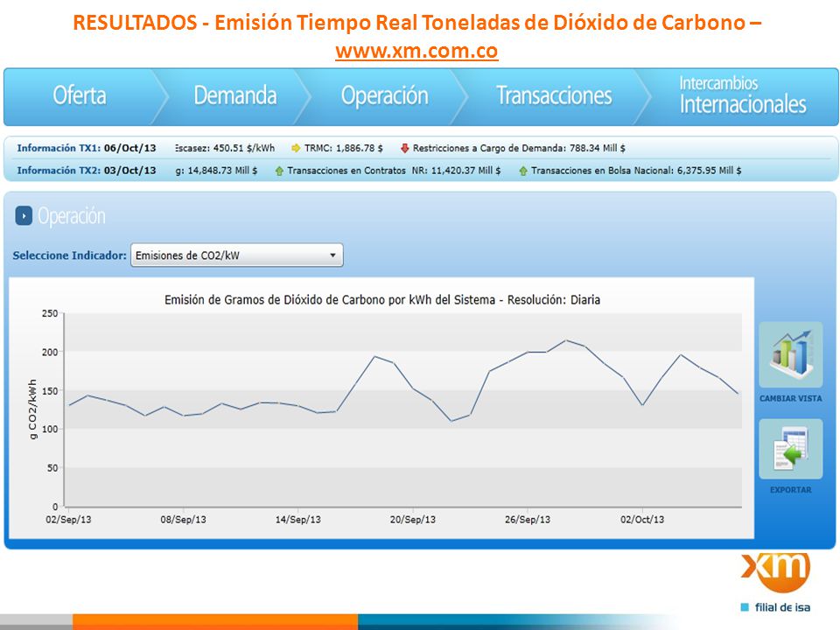Click the Seleccione Indicador label
This screenshot has width=840, height=630.
coord(70,255)
